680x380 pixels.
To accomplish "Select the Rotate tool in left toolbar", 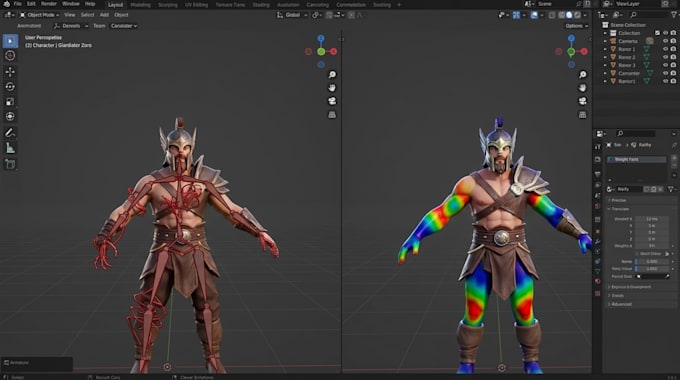I will click(10, 87).
